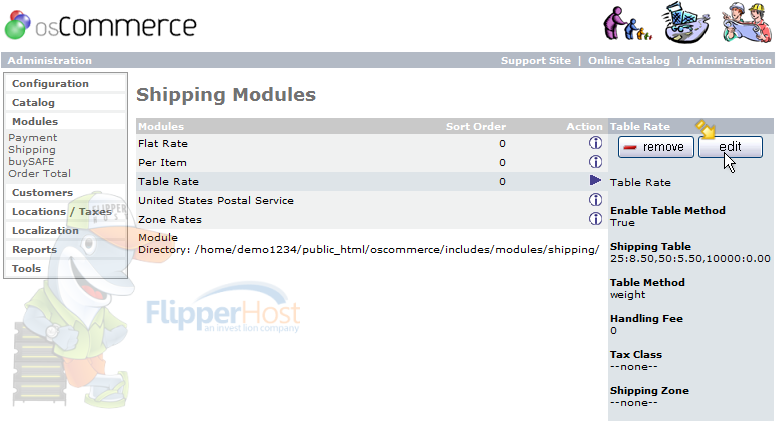Select the Zone Rates module row
Image resolution: width=776 pixels, height=422 pixels.
[372, 219]
